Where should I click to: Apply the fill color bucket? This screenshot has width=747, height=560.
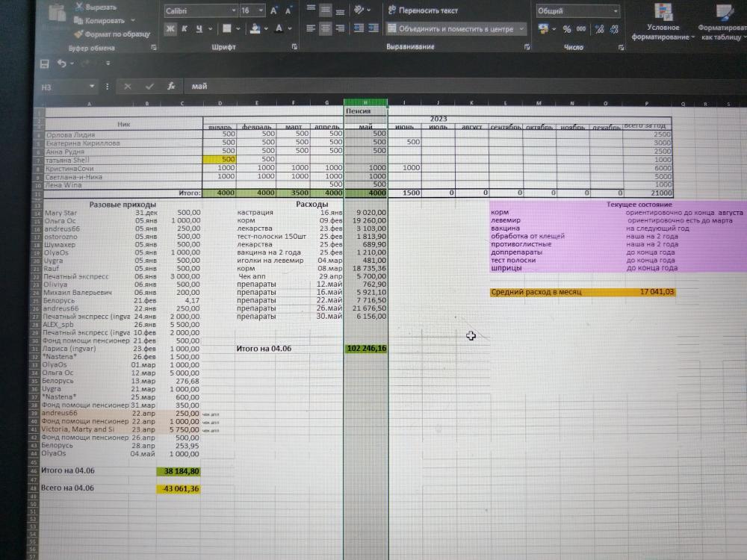point(255,28)
